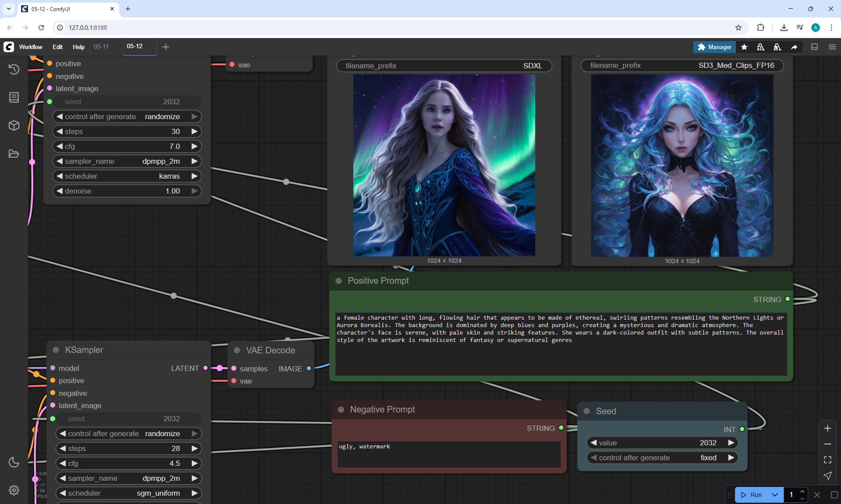The width and height of the screenshot is (841, 504).
Task: Switch to the 05-11 workflow tab
Action: pos(101,46)
